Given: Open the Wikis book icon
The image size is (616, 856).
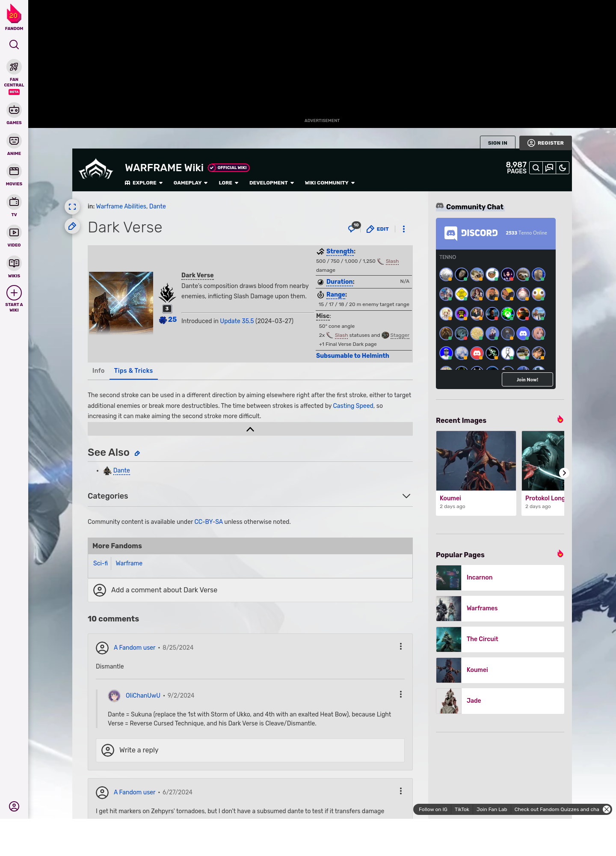Looking at the screenshot, I should coord(14,263).
